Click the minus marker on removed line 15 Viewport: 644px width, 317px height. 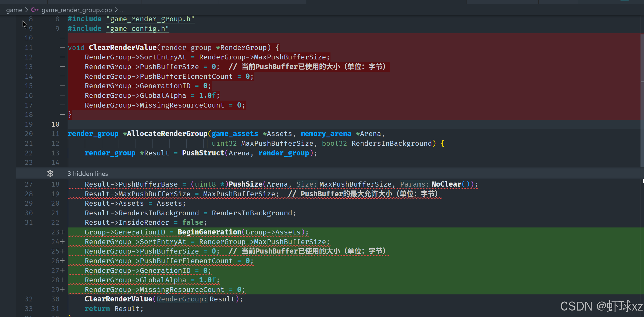pos(62,86)
